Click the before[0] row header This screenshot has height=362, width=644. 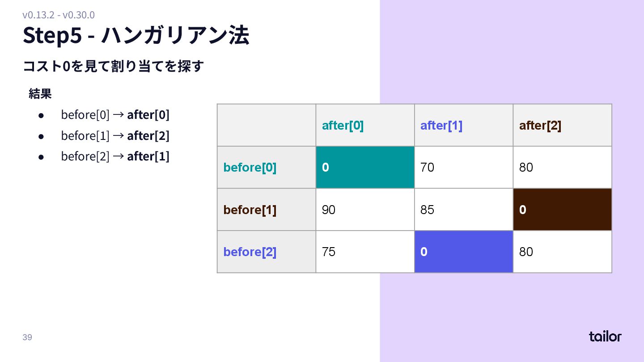(267, 168)
